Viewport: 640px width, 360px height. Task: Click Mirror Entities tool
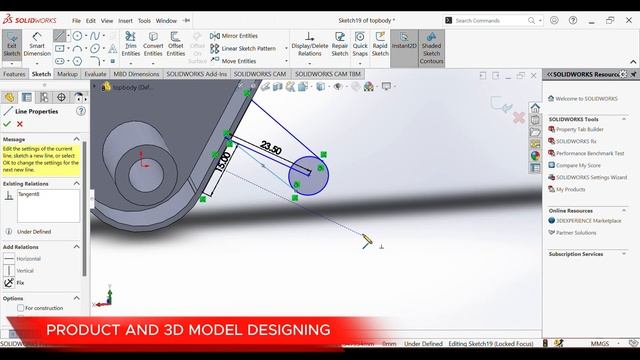click(234, 36)
